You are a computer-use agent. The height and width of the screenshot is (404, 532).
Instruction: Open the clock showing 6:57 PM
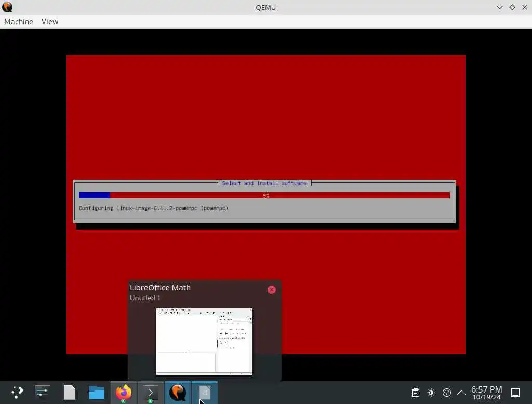[x=486, y=393]
